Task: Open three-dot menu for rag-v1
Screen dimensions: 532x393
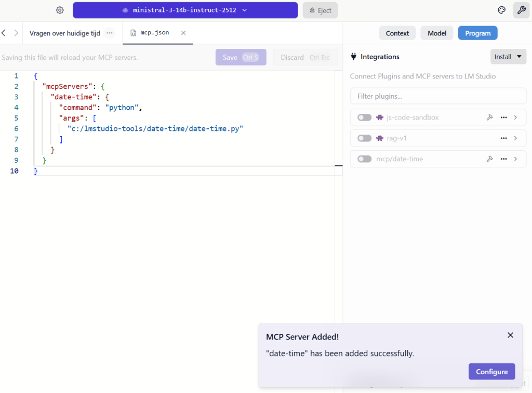Action: click(x=503, y=138)
